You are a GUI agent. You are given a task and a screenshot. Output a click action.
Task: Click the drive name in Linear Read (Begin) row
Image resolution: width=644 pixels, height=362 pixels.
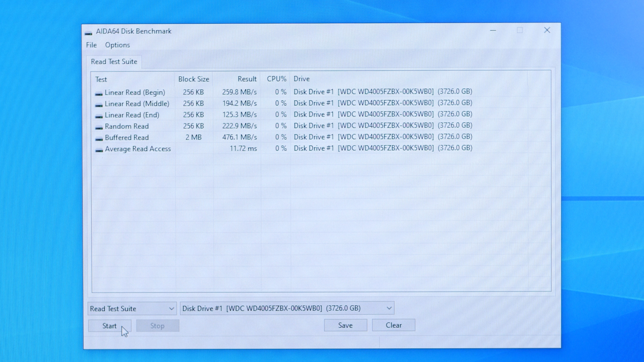[383, 91]
